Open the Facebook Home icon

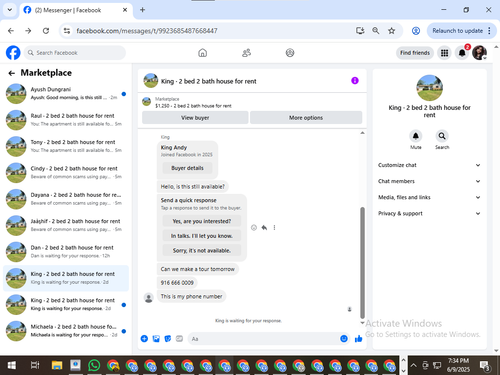coord(202,53)
